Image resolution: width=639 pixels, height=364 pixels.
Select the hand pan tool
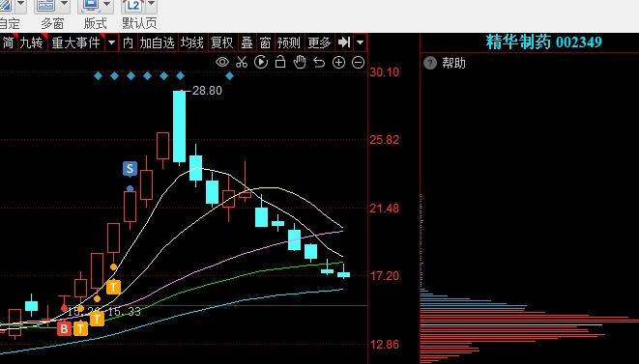(300, 62)
